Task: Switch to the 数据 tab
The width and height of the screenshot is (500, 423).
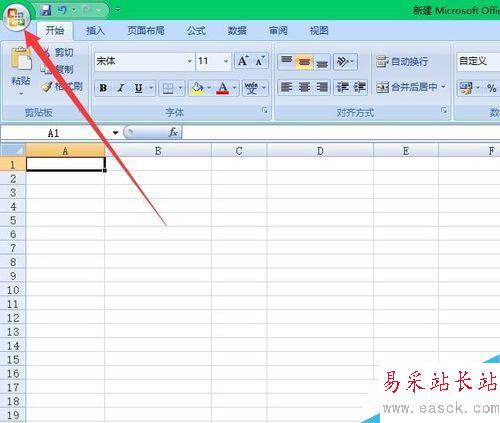Action: tap(237, 31)
